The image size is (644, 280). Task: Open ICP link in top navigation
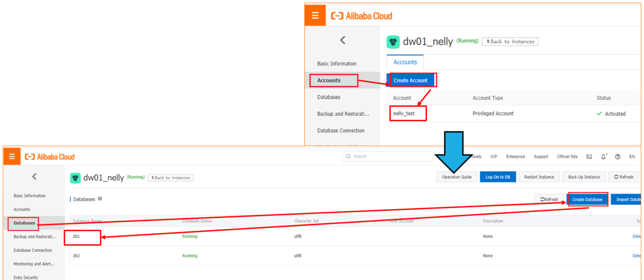(493, 157)
